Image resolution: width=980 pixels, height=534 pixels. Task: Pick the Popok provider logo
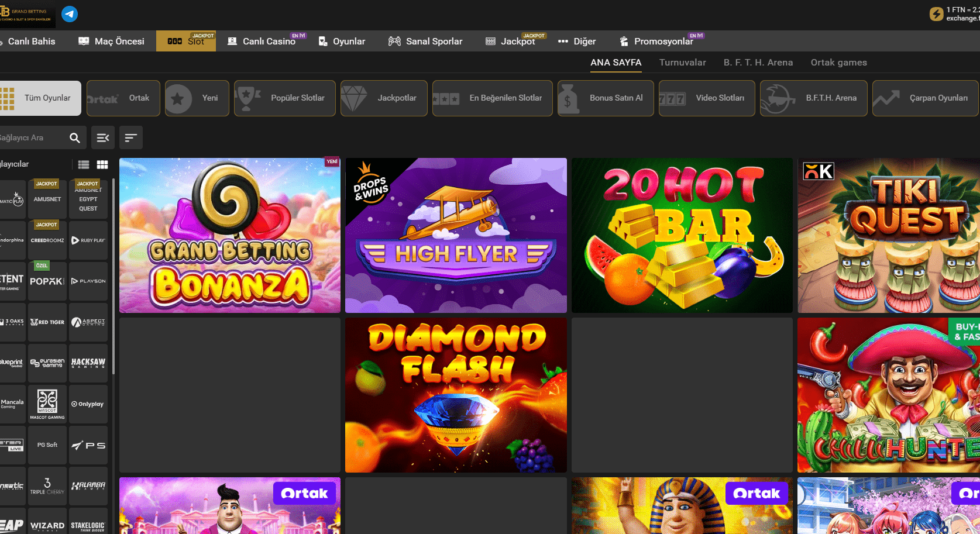tap(47, 281)
